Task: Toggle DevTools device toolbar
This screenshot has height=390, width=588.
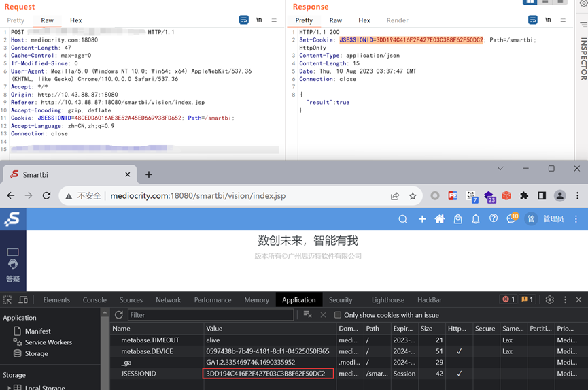Action: 23,300
